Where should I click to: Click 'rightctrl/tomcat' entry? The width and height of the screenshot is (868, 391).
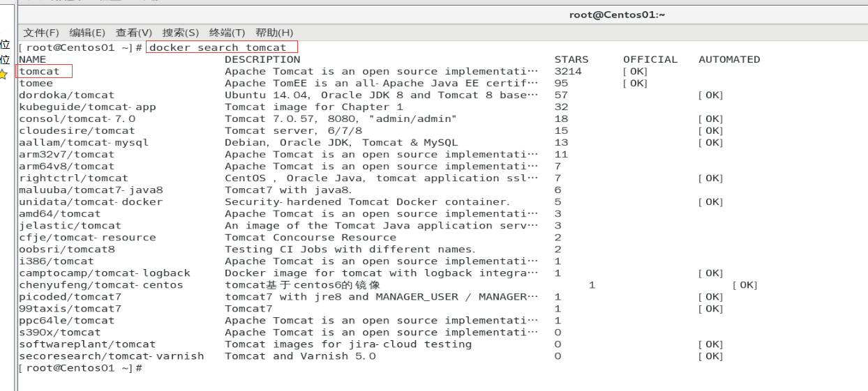(74, 178)
